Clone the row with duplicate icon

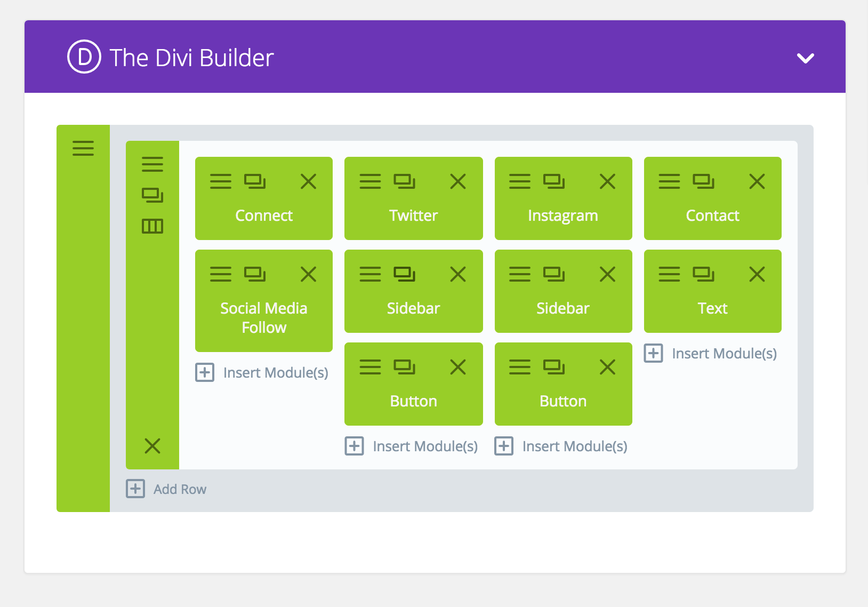(x=152, y=195)
